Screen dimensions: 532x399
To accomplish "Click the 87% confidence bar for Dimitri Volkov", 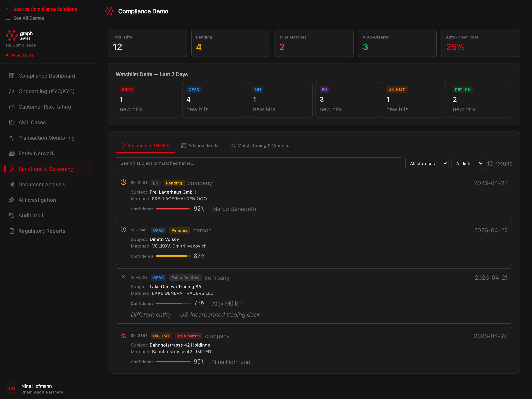I will pos(174,256).
